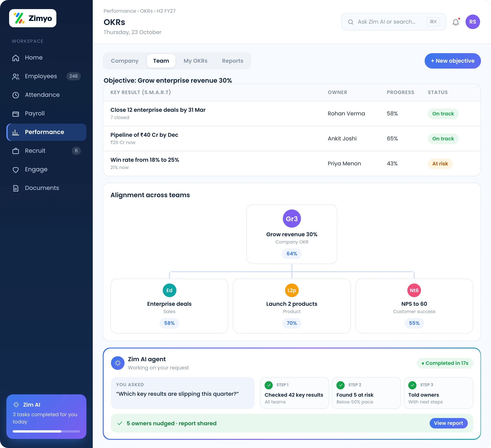491x448 pixels.
Task: Click the View report button
Action: tap(448, 423)
